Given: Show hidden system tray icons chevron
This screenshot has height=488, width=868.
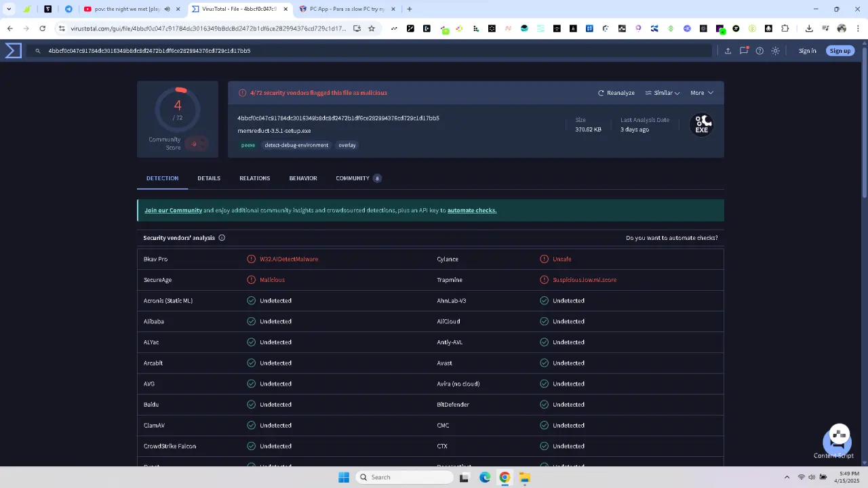Looking at the screenshot, I should tap(787, 477).
